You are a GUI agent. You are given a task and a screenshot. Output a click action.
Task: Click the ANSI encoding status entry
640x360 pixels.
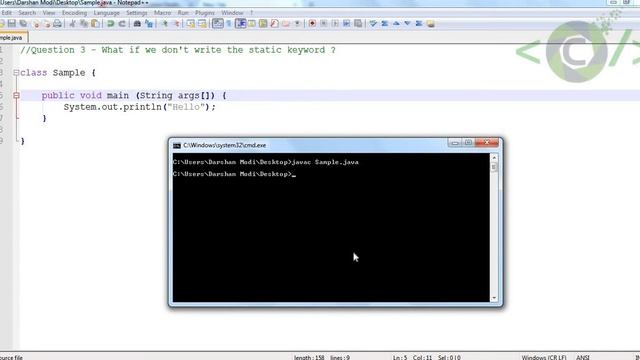(x=583, y=357)
